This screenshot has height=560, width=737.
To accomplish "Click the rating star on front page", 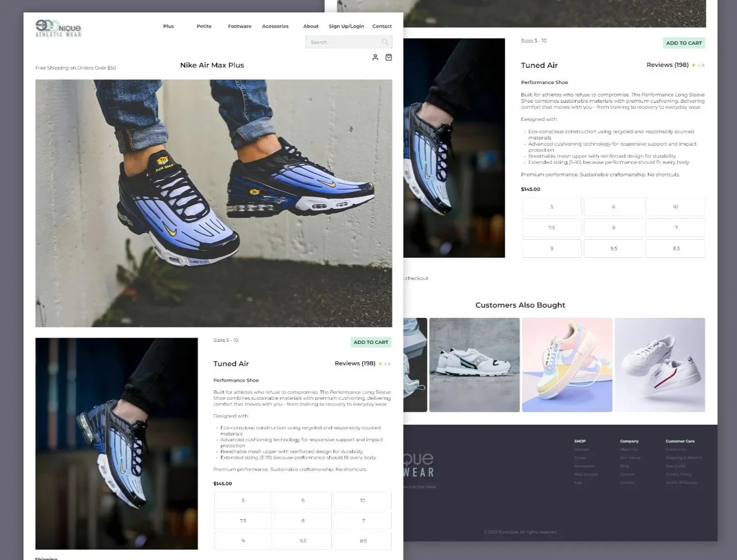I will [x=380, y=363].
